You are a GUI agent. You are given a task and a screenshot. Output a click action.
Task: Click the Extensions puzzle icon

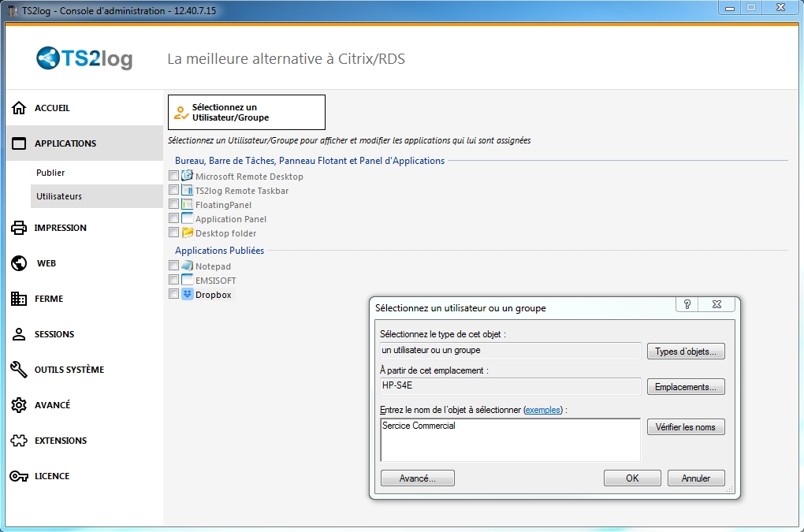pyautogui.click(x=19, y=441)
